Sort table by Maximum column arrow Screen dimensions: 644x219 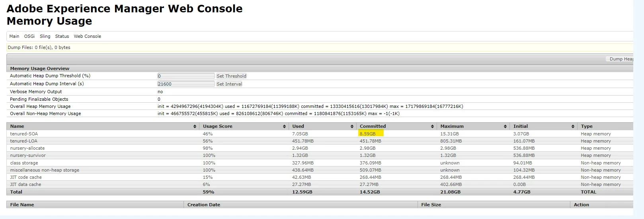(x=505, y=127)
